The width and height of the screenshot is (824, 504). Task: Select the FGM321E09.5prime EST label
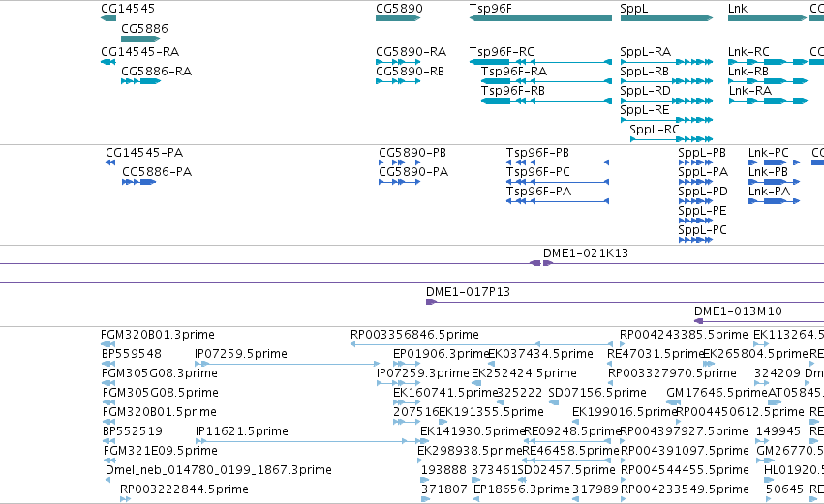[x=161, y=452]
